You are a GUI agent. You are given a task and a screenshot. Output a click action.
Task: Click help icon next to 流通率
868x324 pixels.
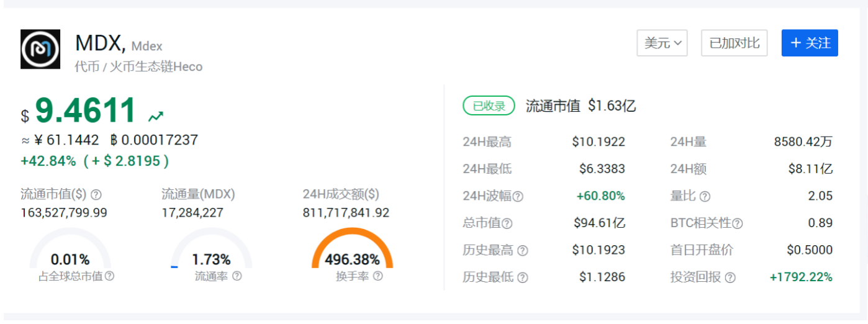pyautogui.click(x=237, y=276)
